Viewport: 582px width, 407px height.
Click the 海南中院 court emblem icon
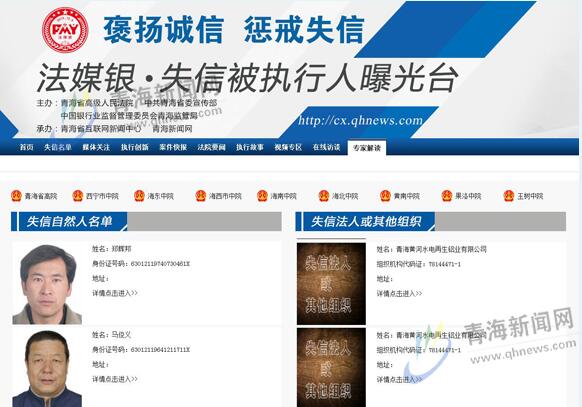[262, 196]
